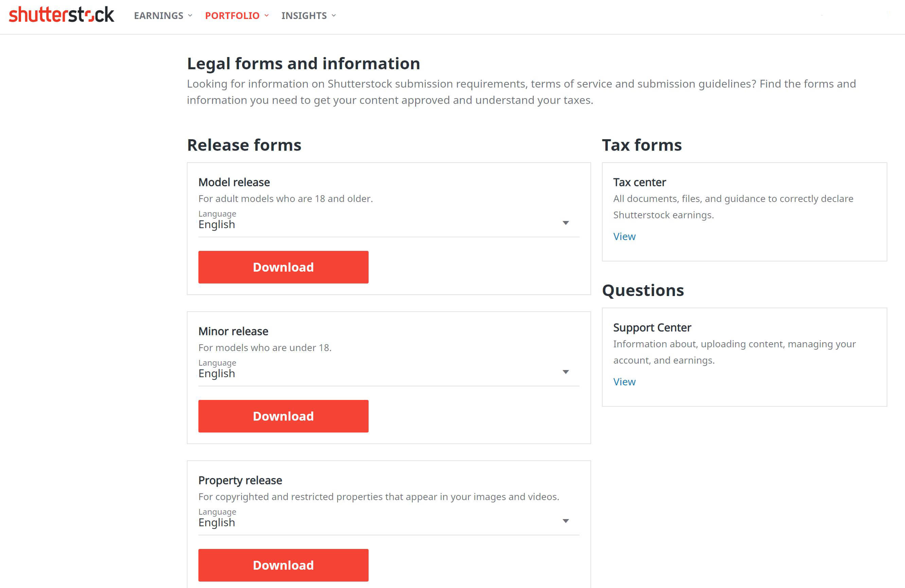View the Support Center
This screenshot has height=588, width=905.
click(x=624, y=382)
